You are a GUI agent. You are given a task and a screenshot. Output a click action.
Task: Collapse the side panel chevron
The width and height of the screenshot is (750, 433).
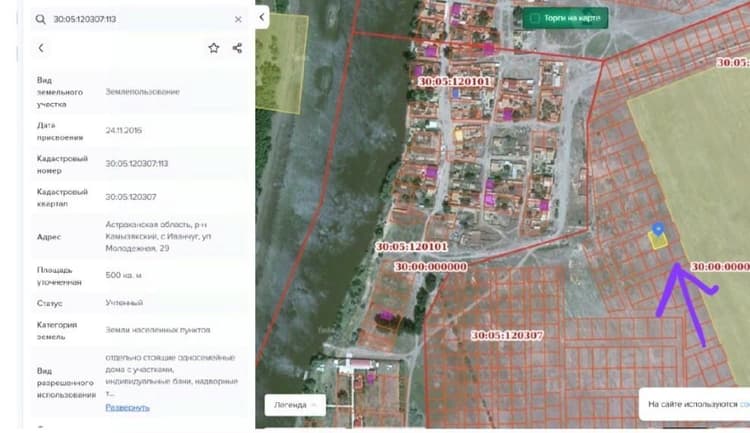coord(262,17)
